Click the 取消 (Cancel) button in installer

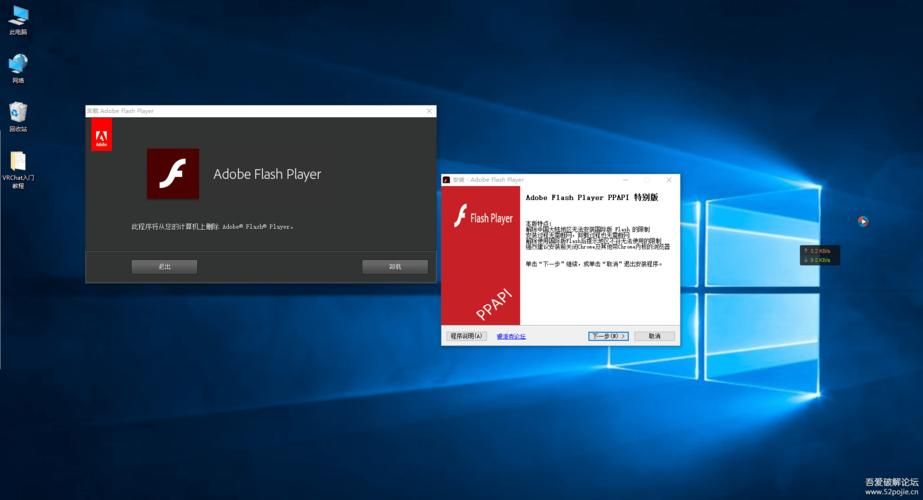654,336
